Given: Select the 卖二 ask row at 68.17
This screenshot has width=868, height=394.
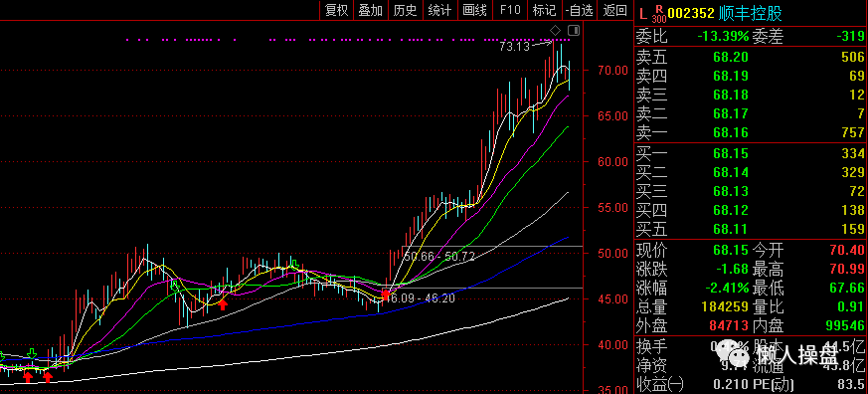Looking at the screenshot, I should 750,113.
